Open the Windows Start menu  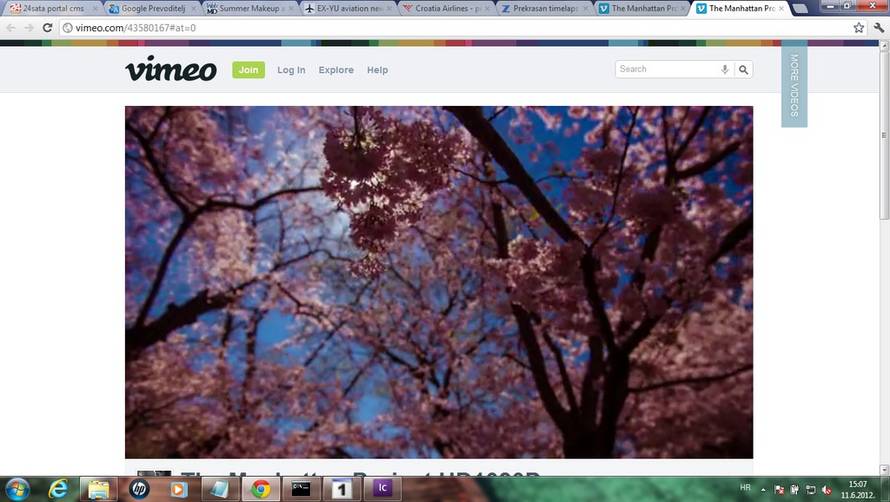tap(16, 489)
